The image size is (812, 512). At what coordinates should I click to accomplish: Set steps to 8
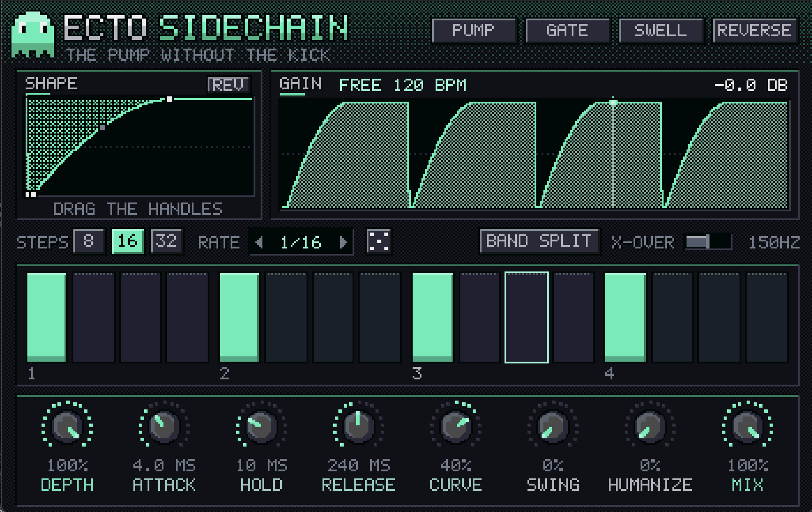[x=88, y=241]
